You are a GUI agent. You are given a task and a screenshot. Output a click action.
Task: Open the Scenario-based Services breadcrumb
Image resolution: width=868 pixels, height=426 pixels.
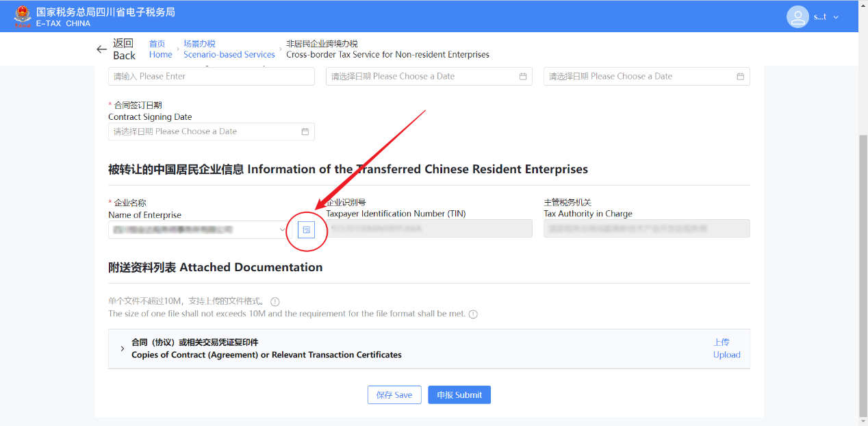(x=229, y=49)
